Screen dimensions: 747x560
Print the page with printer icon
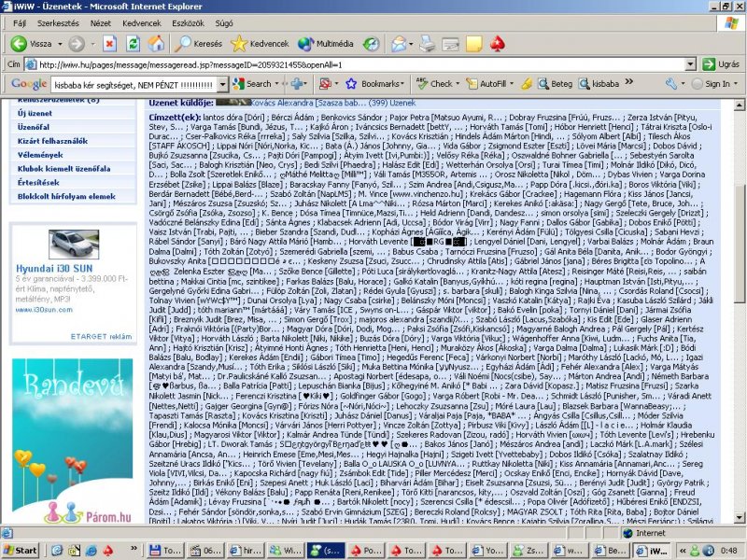(x=428, y=44)
